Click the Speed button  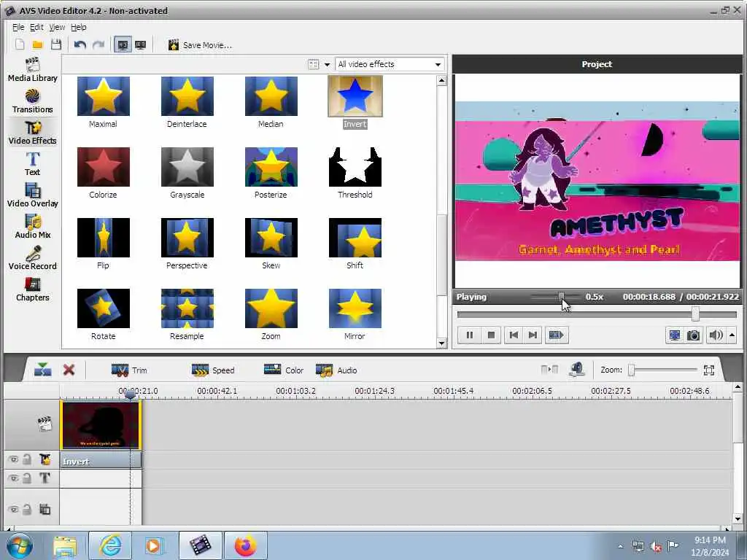pyautogui.click(x=212, y=370)
